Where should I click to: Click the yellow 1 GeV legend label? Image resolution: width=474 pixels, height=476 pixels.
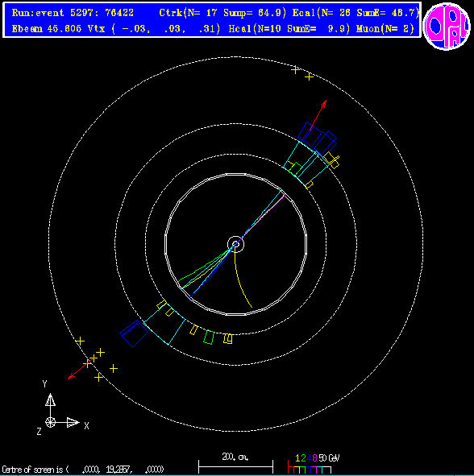(297, 457)
